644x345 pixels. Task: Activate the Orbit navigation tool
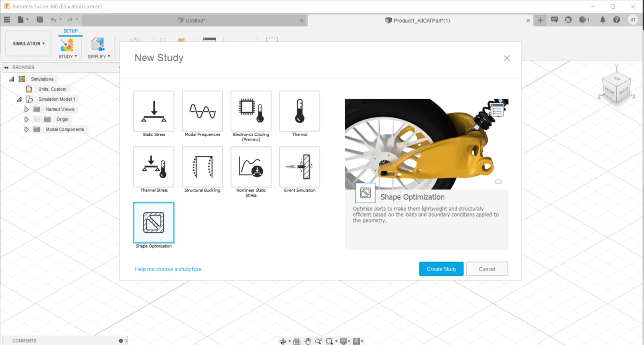coord(283,341)
